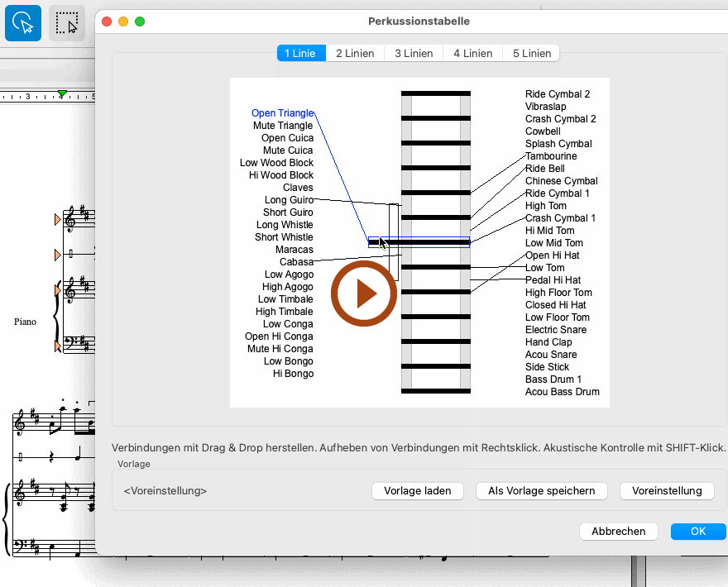Confirm the dialog with OK
This screenshot has height=587, width=728.
point(697,531)
